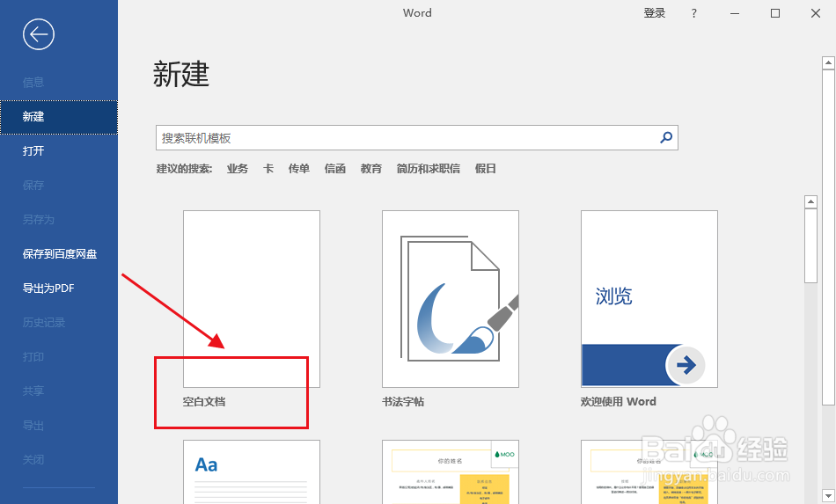Click the 欢迎使用 Word label text
The width and height of the screenshot is (836, 504).
pyautogui.click(x=619, y=402)
